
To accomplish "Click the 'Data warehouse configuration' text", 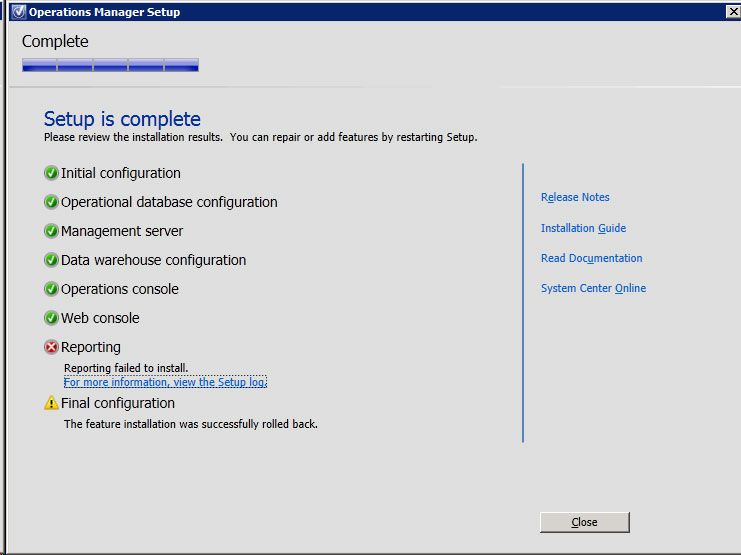I will (154, 260).
